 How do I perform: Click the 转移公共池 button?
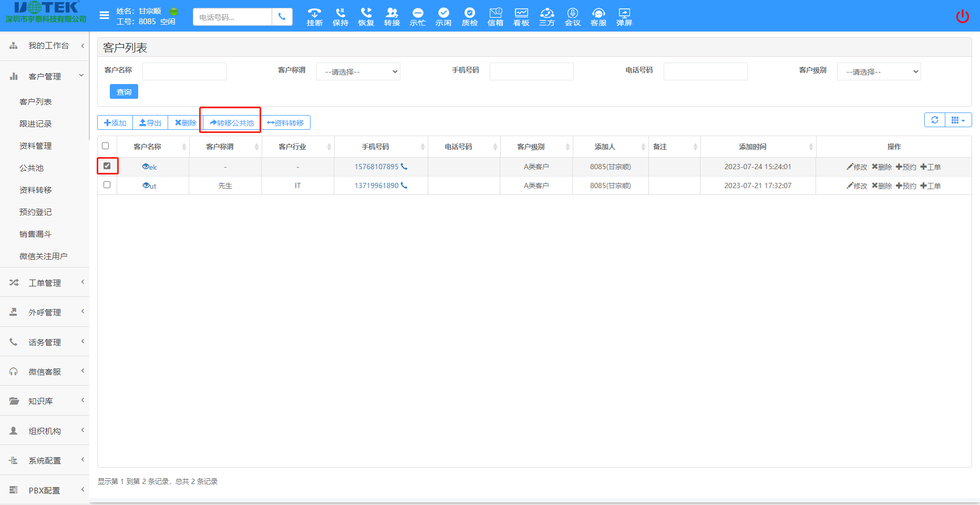click(x=232, y=122)
